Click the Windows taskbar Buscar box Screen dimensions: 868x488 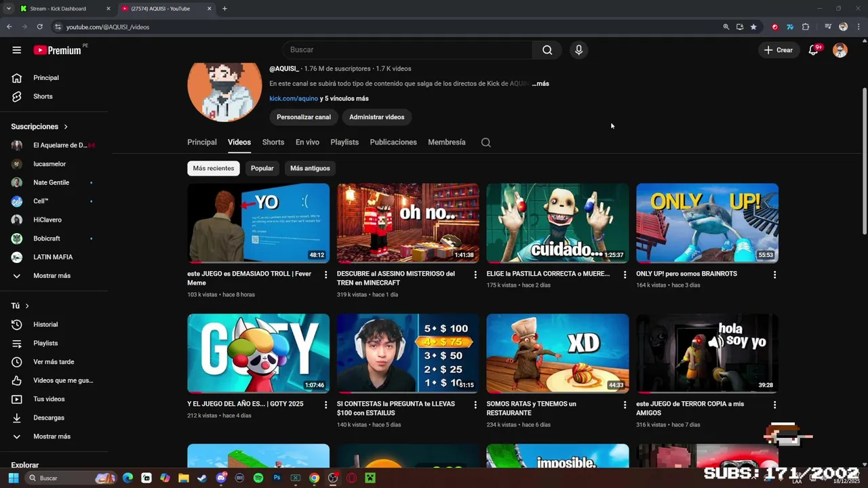point(71,478)
